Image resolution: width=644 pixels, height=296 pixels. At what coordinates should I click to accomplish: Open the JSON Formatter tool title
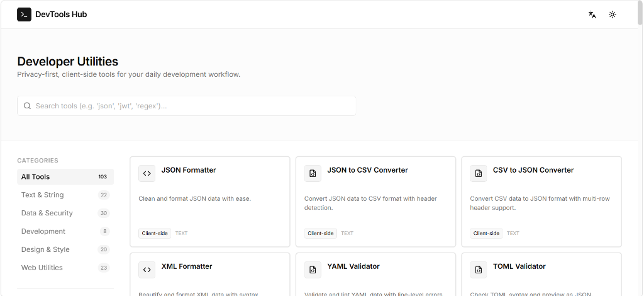tap(189, 170)
